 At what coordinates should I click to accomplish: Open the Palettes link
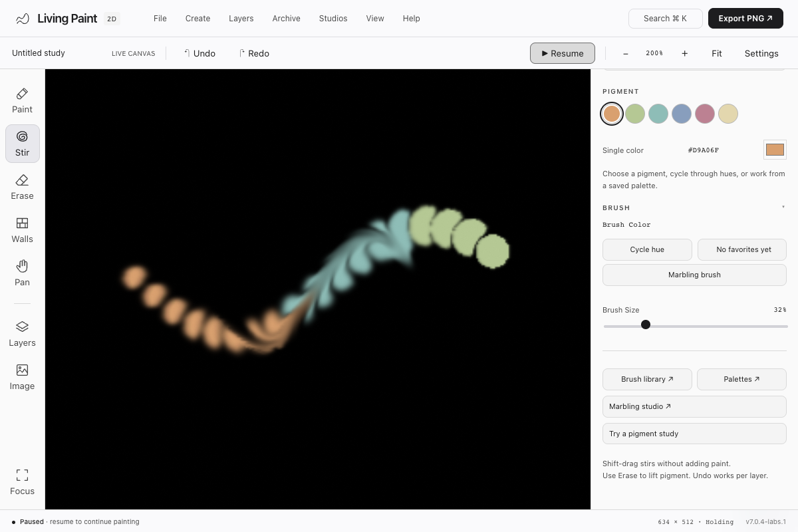pyautogui.click(x=742, y=379)
